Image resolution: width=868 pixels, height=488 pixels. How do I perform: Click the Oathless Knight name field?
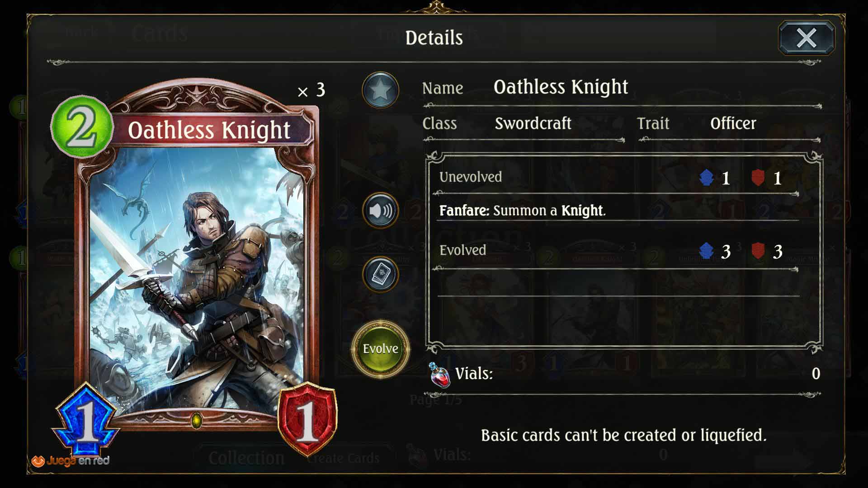pyautogui.click(x=561, y=87)
